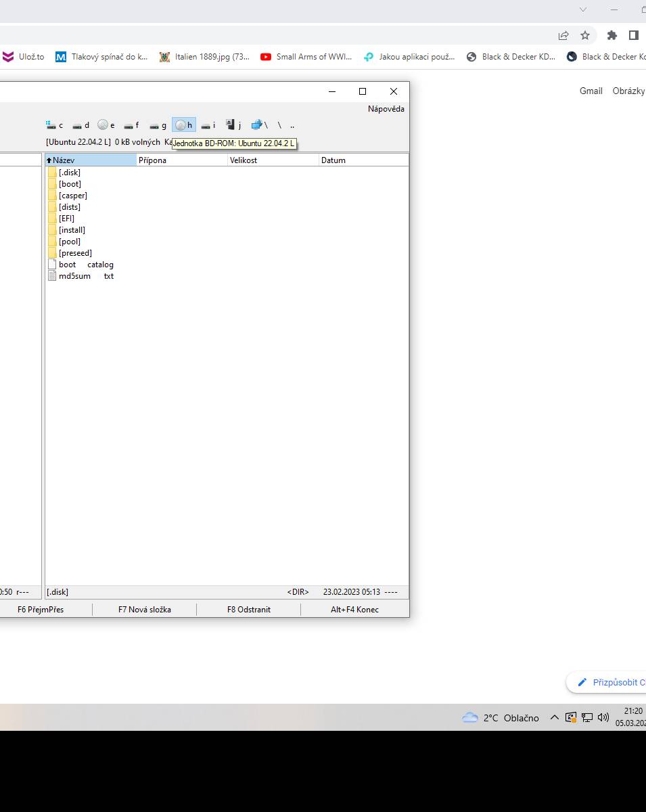Select drive c in drive bar

(55, 125)
